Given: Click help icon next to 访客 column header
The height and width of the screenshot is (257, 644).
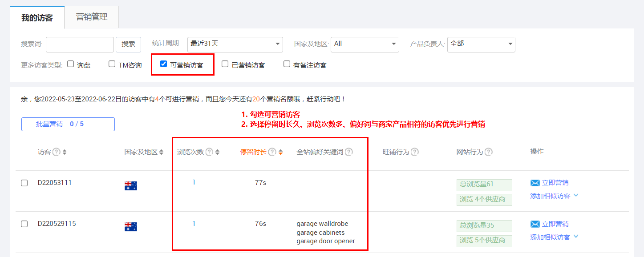Looking at the screenshot, I should [56, 152].
